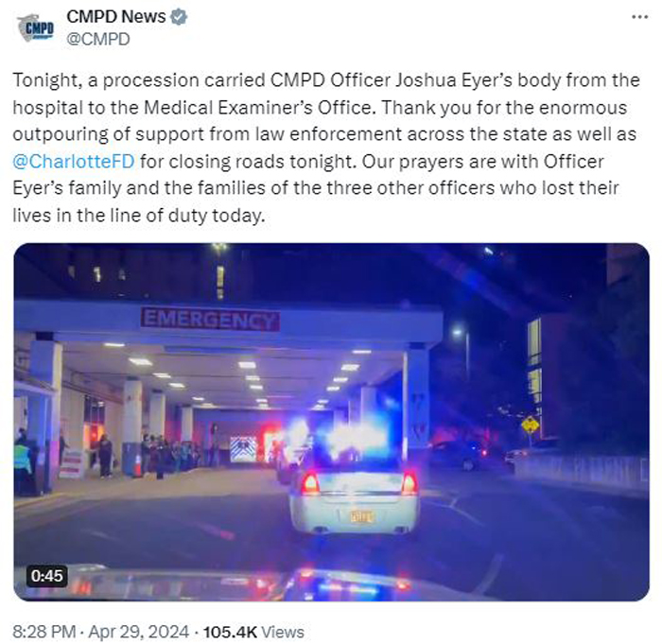Click the yellow road sign in video

pos(531,425)
